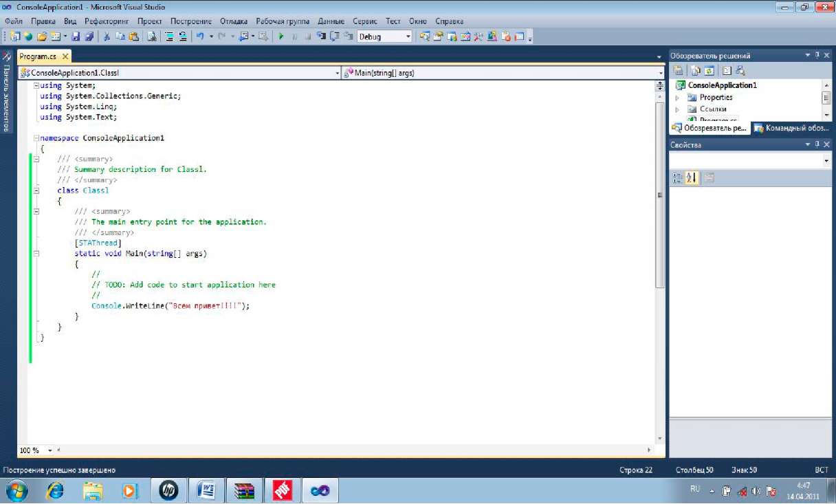Toggle alphabetical sort in Свойства panel

click(x=692, y=178)
